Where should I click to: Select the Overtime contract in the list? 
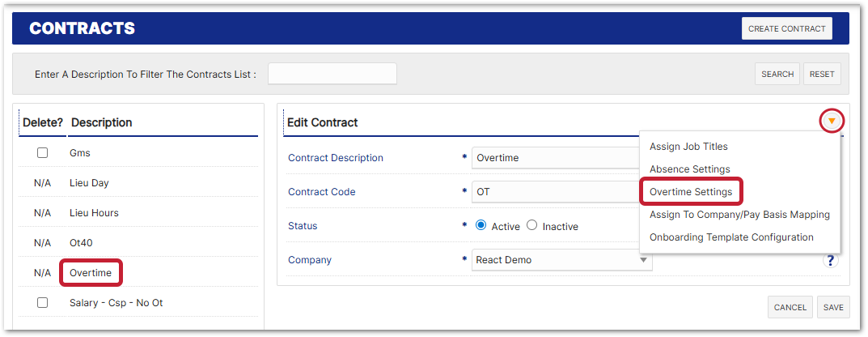(x=91, y=273)
